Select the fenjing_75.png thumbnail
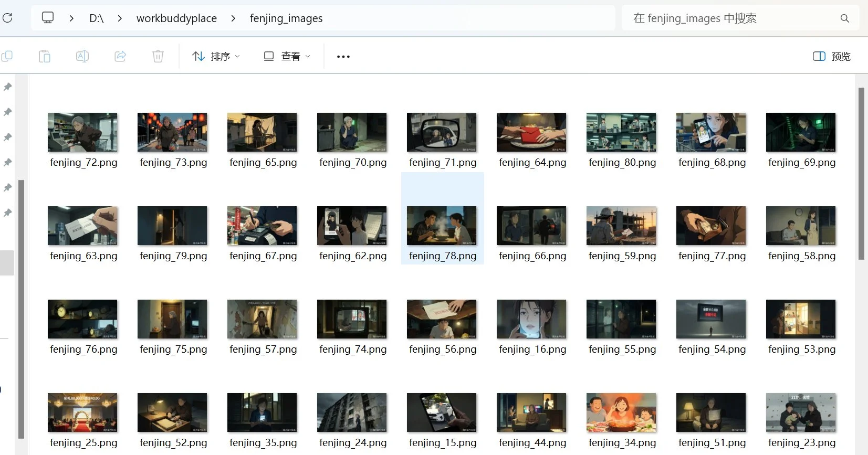The width and height of the screenshot is (868, 455). point(173,319)
